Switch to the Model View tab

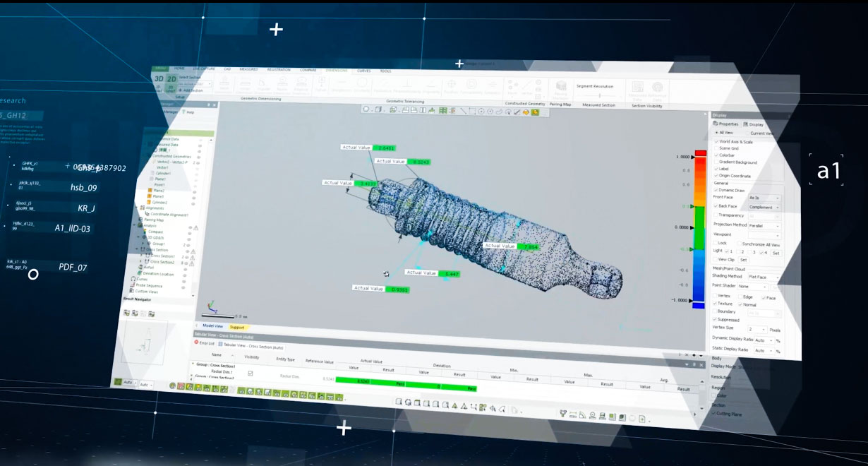point(212,326)
